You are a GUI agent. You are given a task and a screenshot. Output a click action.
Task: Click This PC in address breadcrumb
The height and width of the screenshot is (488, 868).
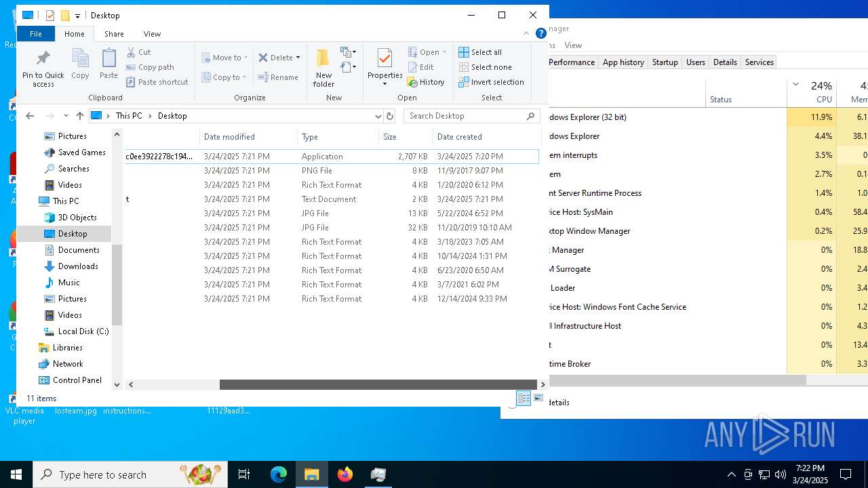[x=129, y=116]
